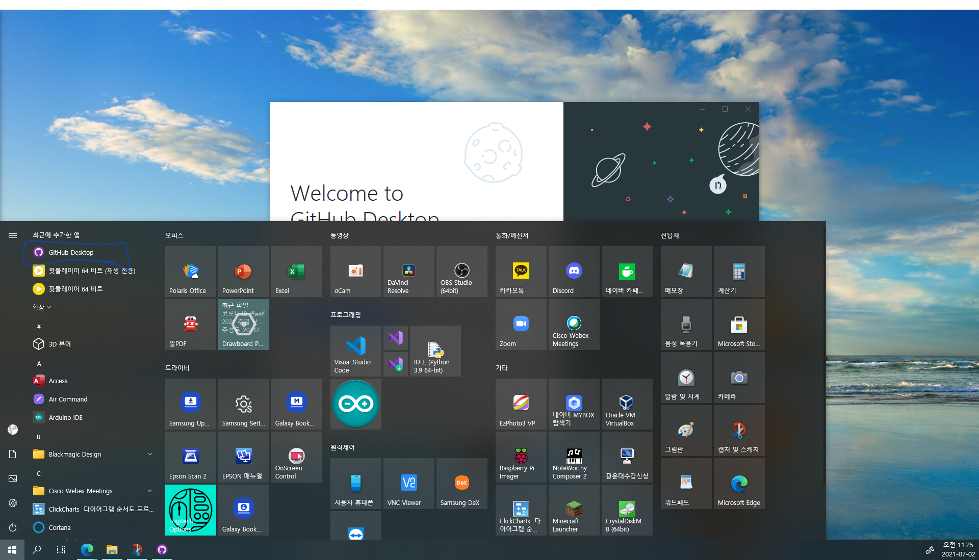
Task: Click the Windows Start button
Action: 12,550
